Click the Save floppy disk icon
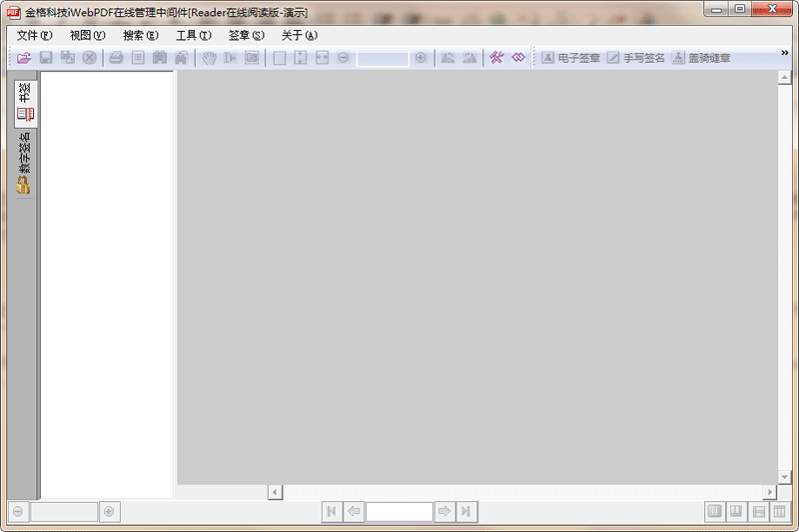This screenshot has height=532, width=799. [46, 58]
